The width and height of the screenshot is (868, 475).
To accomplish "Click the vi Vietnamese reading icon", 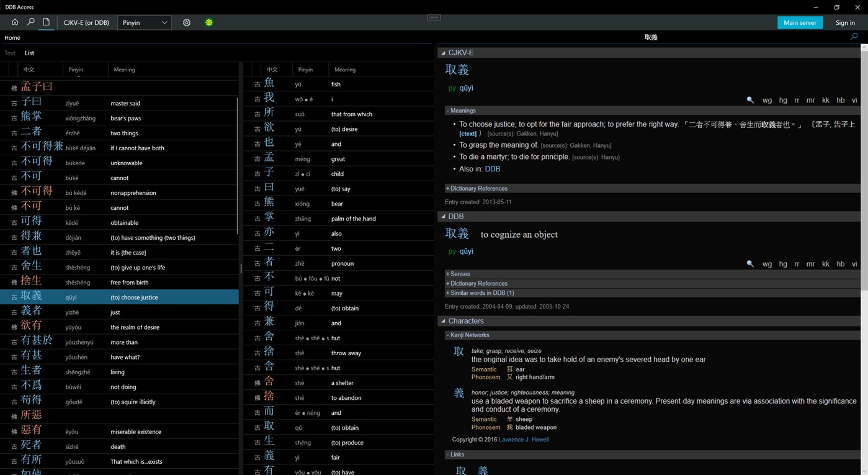I will (854, 100).
